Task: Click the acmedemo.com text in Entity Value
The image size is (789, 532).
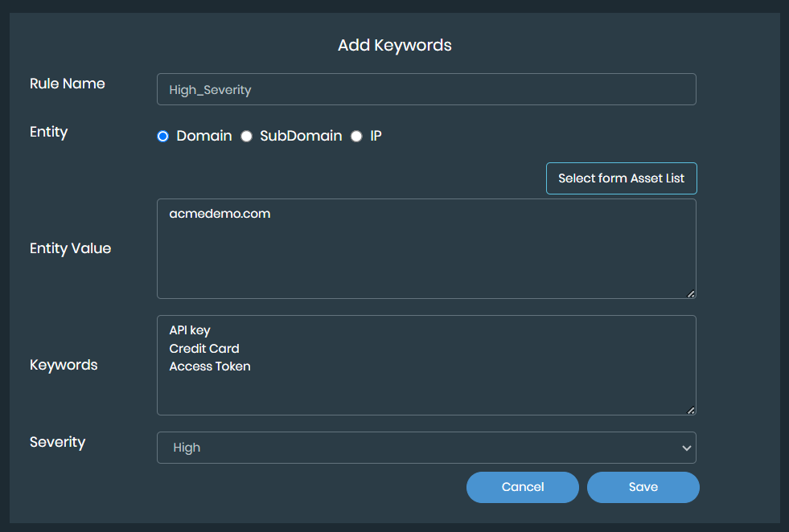Action: click(220, 214)
